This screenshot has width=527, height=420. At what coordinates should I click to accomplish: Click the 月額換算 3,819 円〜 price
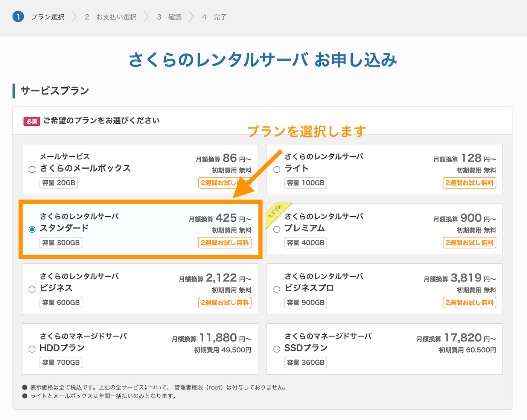pyautogui.click(x=460, y=278)
